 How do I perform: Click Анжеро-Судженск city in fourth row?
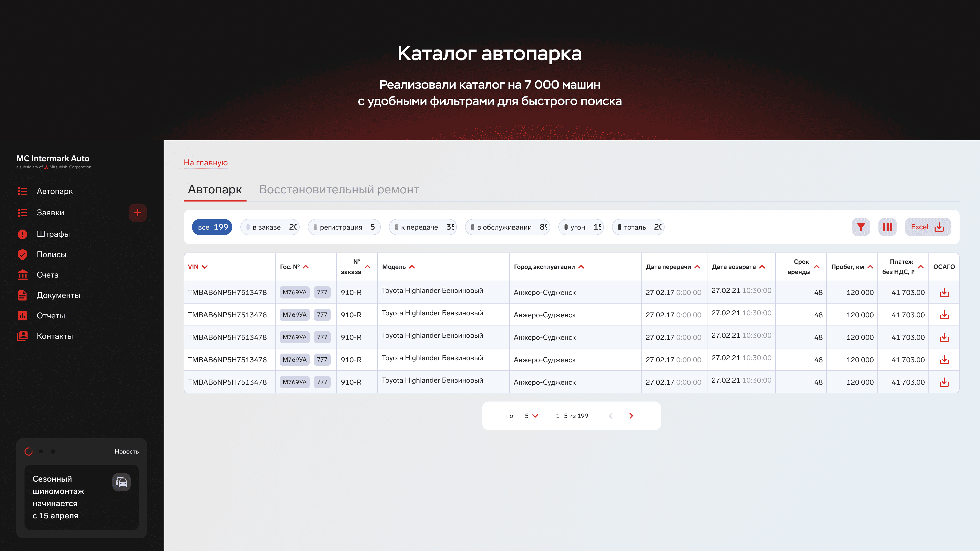(x=545, y=360)
